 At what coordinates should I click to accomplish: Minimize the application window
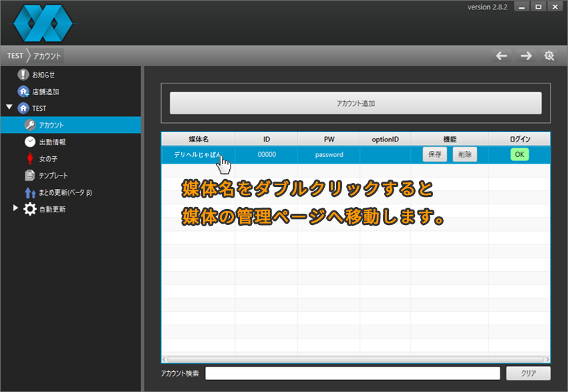click(x=522, y=7)
